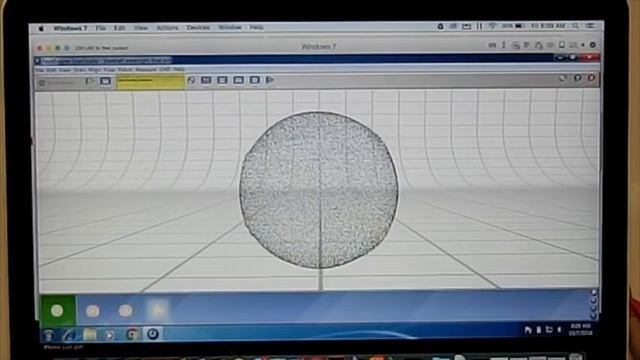Click the yellow status field in toolbar
Screen dimensions: 640x360
click(150, 81)
